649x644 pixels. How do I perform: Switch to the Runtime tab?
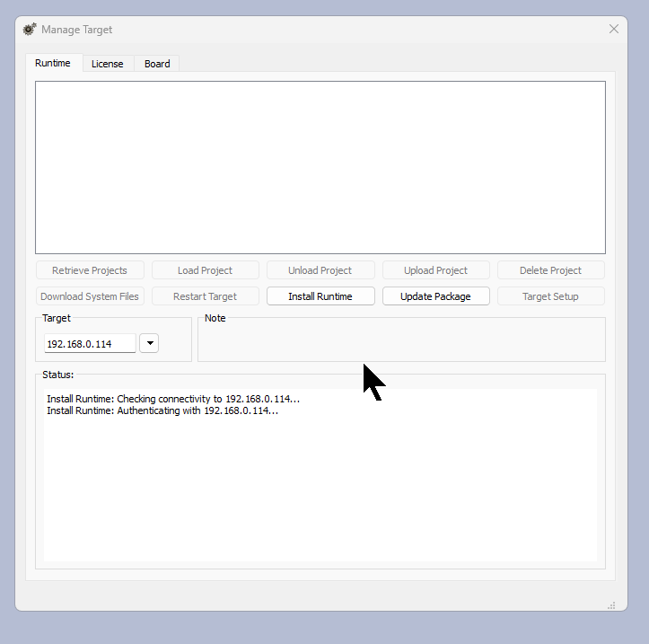53,64
